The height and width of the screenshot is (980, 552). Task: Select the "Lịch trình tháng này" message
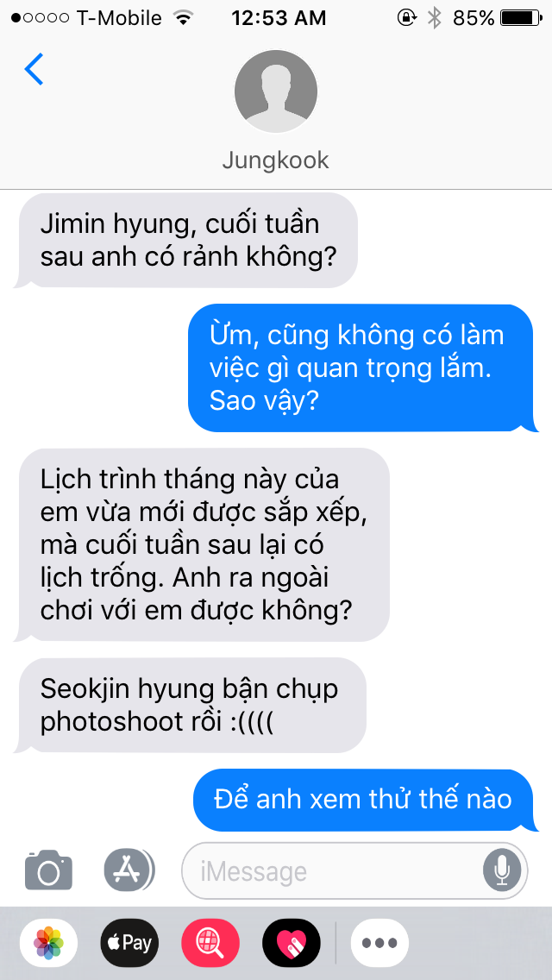pos(201,544)
